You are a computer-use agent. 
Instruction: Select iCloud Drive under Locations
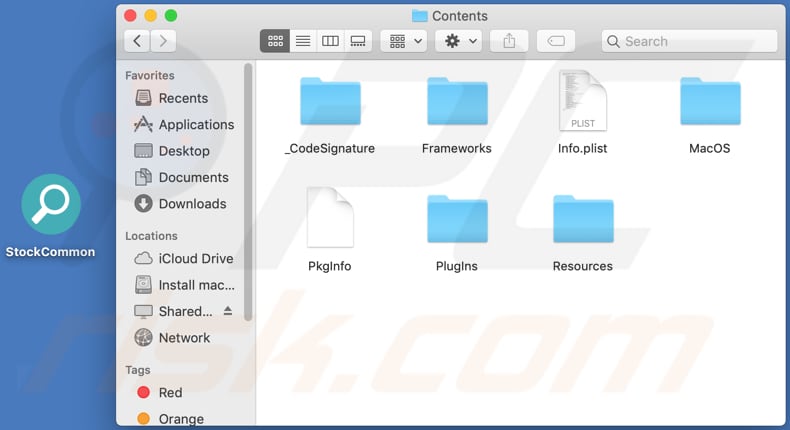(195, 258)
